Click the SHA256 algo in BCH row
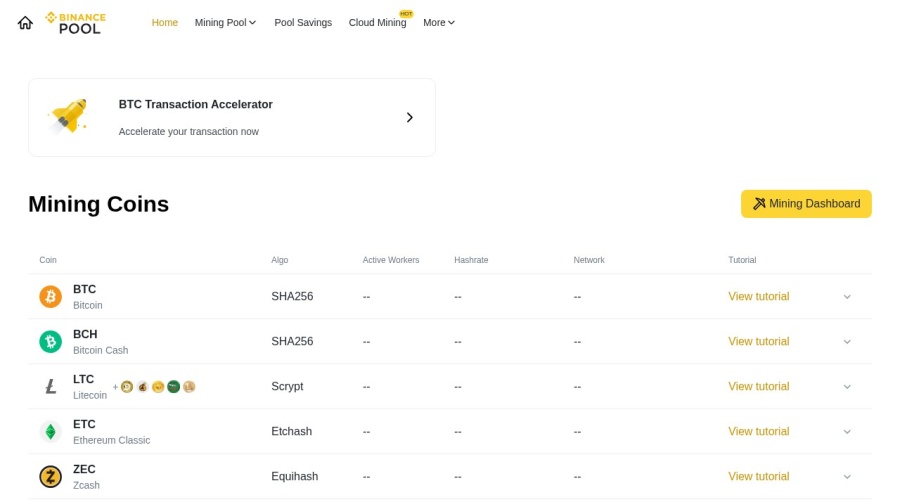900x500 pixels. pyautogui.click(x=292, y=342)
